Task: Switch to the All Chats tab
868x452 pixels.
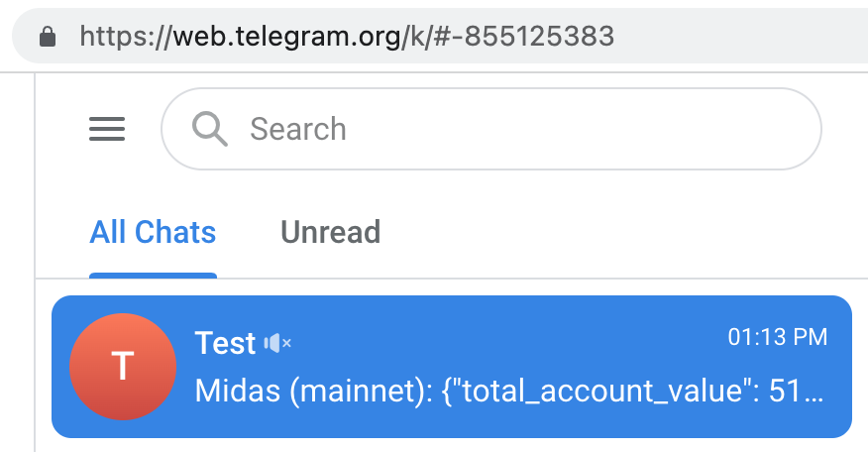Action: pos(153,233)
